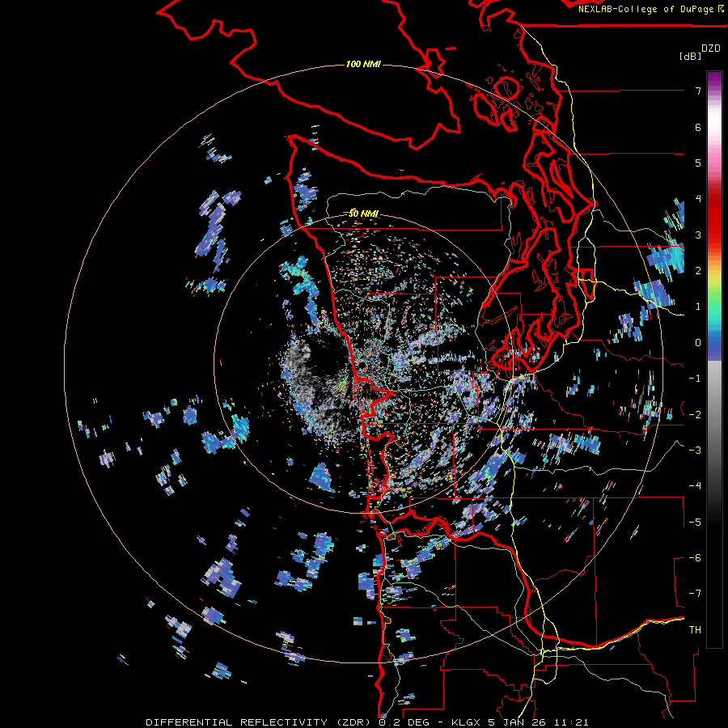Click the 3 value on the dB scale

click(x=698, y=235)
